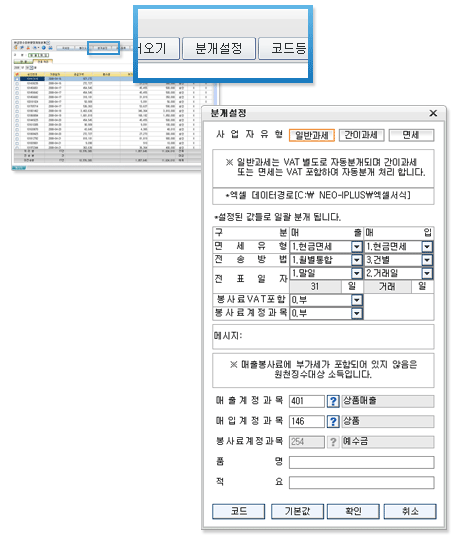Click the 코드 button at dialog bottom
This screenshot has height=539, width=462.
pyautogui.click(x=239, y=512)
